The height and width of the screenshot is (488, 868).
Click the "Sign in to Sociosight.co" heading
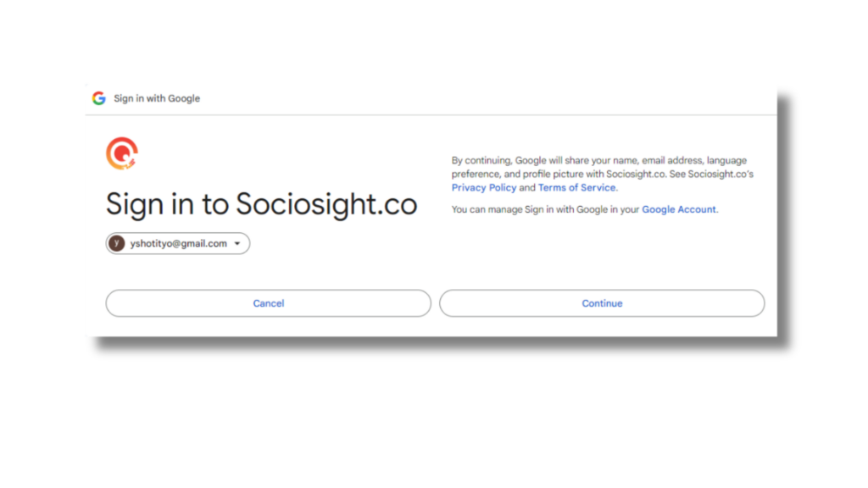click(x=261, y=204)
